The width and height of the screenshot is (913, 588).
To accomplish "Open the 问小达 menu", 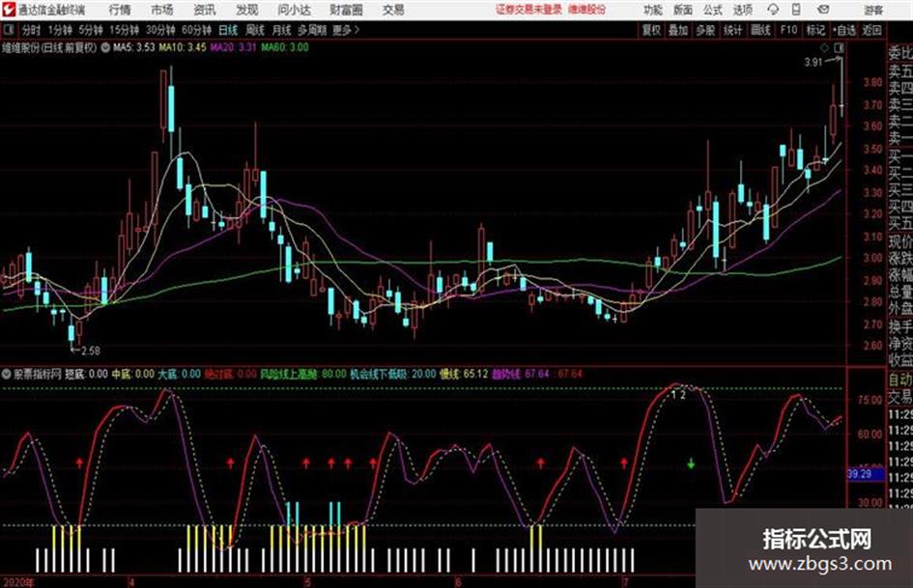I will pyautogui.click(x=294, y=10).
